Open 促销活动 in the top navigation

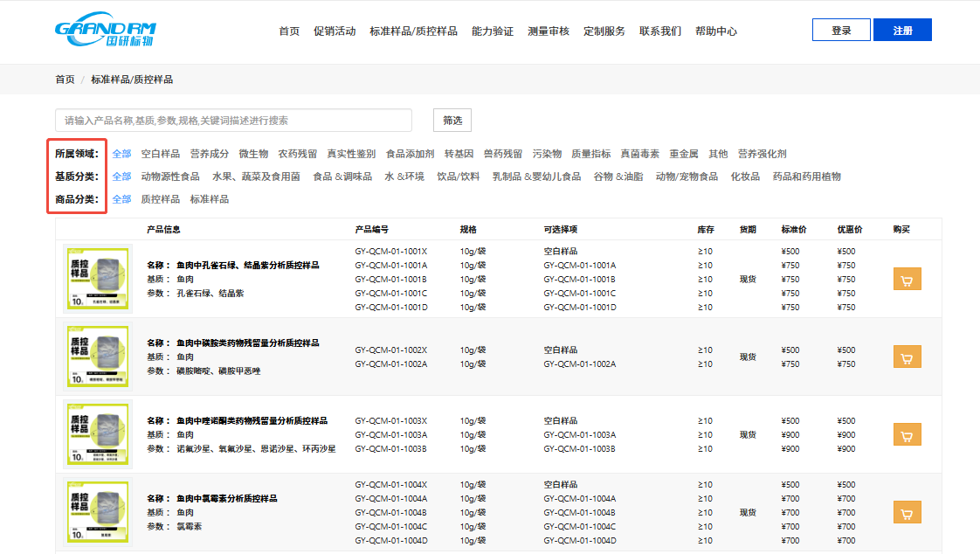335,31
